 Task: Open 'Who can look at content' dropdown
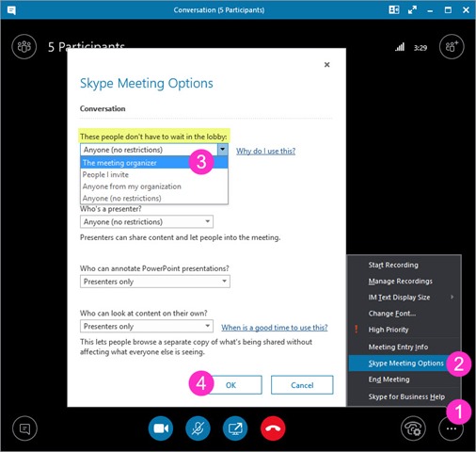147,327
